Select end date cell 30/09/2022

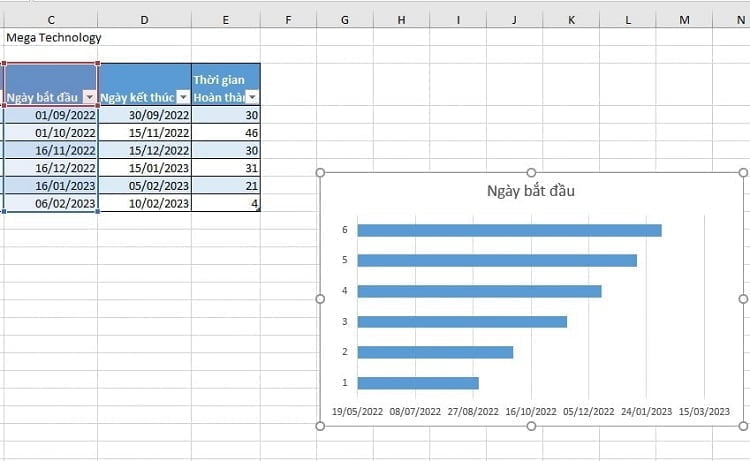pos(145,115)
